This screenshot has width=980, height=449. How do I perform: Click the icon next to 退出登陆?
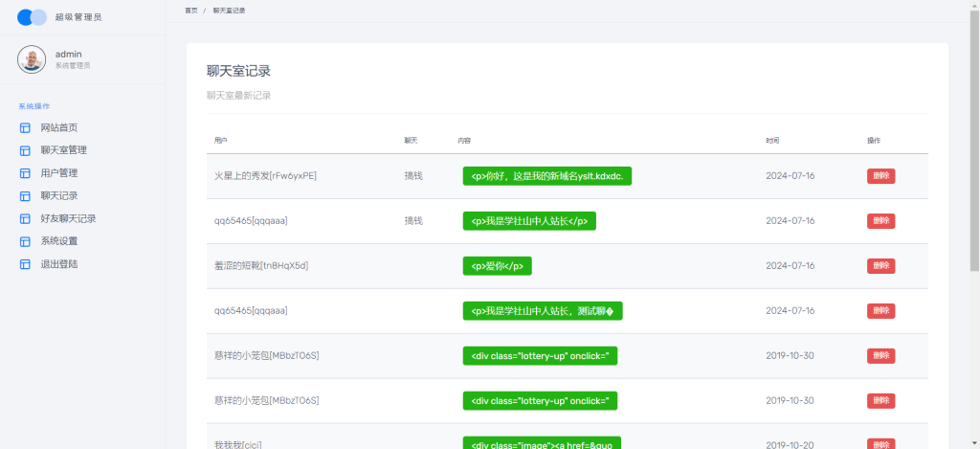(25, 264)
